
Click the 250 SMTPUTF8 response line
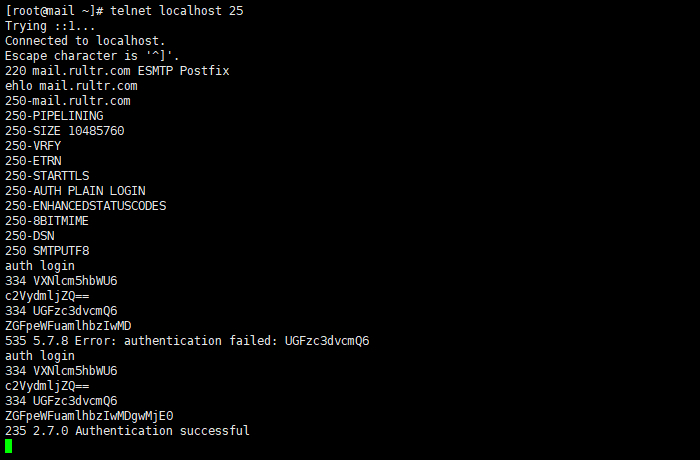pos(47,251)
